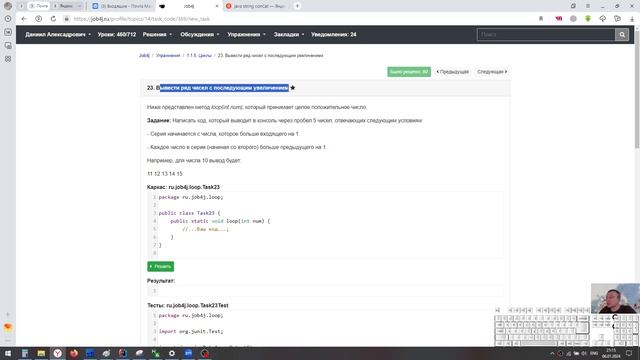Click the green Решить button
Viewport: 640px width, 360px height.
pos(160,267)
